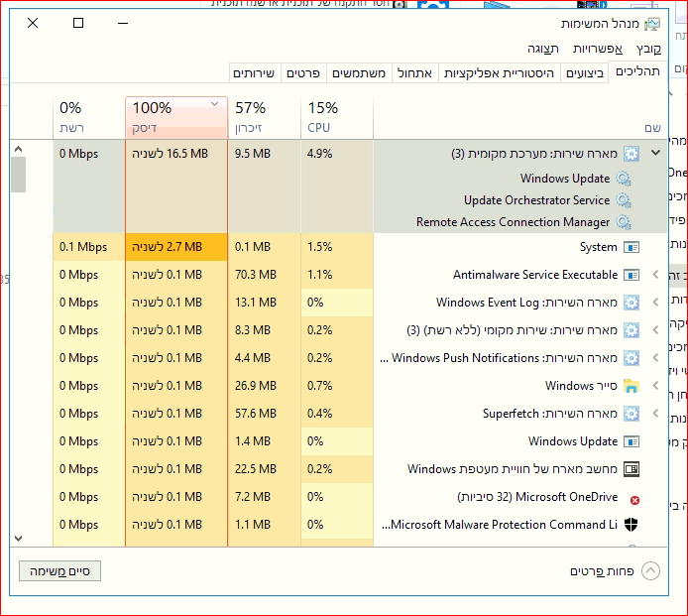This screenshot has width=688, height=616.
Task: Maximize the Task Manager window
Action: pos(78,23)
